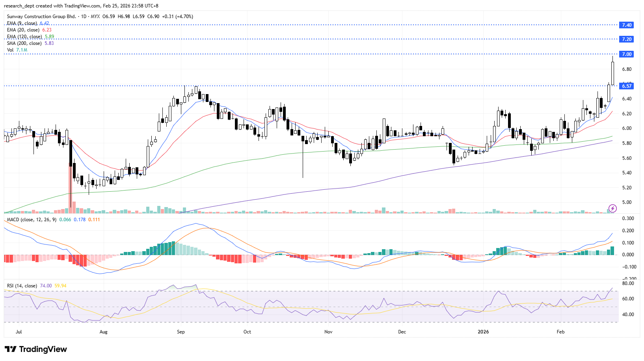
Task: Select the EMA (9, close) legend
Action: click(x=22, y=23)
